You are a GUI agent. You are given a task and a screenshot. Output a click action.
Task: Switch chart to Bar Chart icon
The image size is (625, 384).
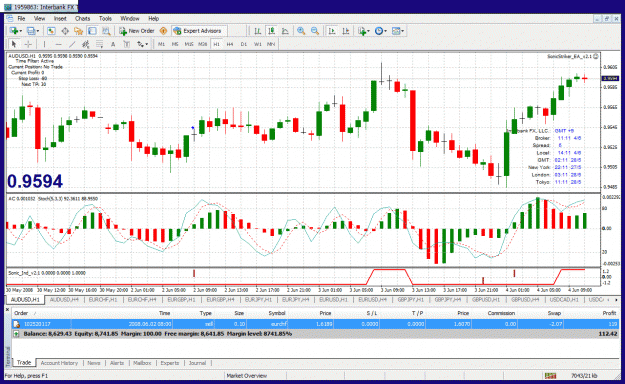[x=258, y=31]
